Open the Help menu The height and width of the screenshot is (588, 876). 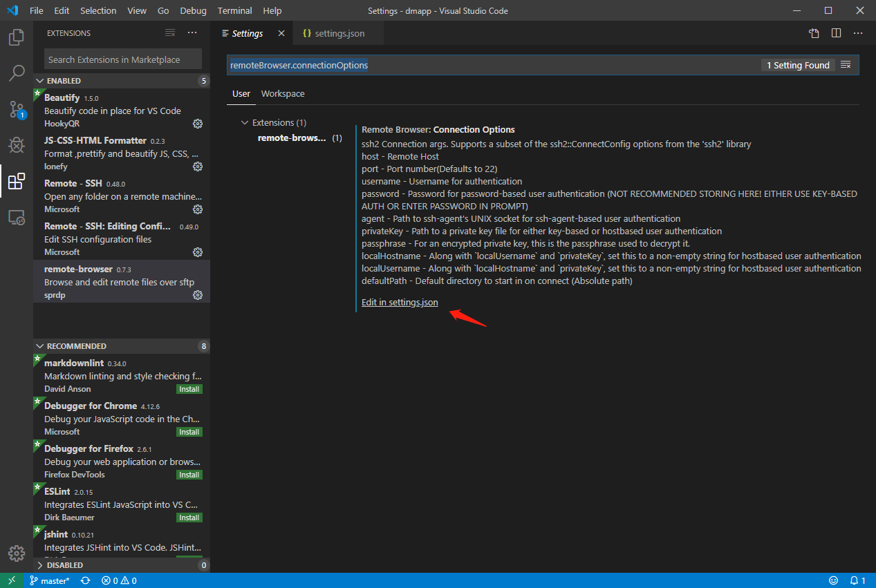(272, 11)
